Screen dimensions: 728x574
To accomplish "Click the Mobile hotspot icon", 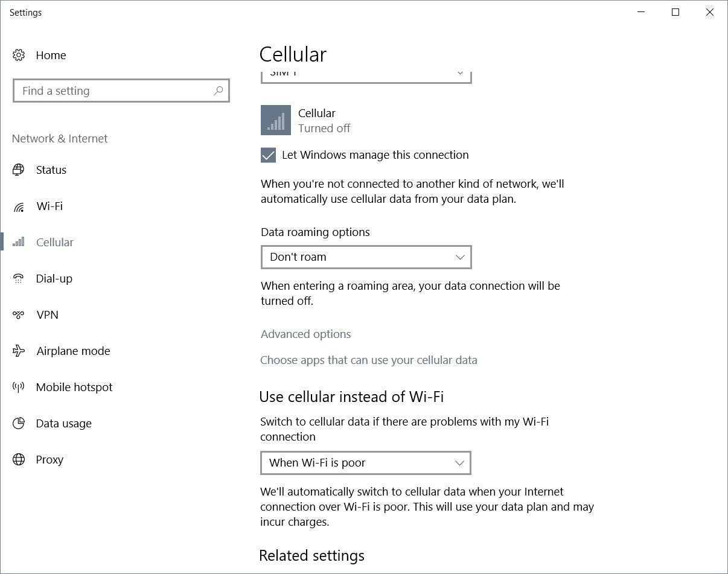I will tap(19, 387).
